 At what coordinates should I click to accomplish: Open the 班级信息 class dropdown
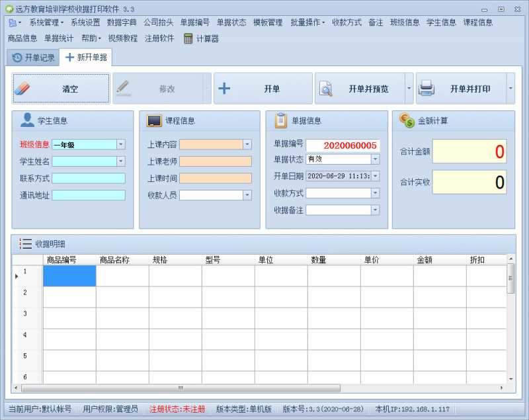point(120,144)
